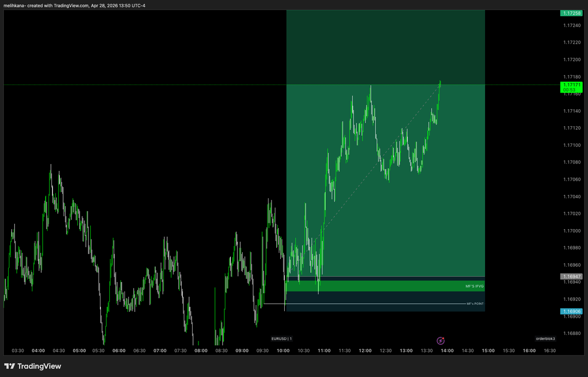This screenshot has width=588, height=377.
Task: Click the 1.16920 price axis value
Action: tap(572, 299)
